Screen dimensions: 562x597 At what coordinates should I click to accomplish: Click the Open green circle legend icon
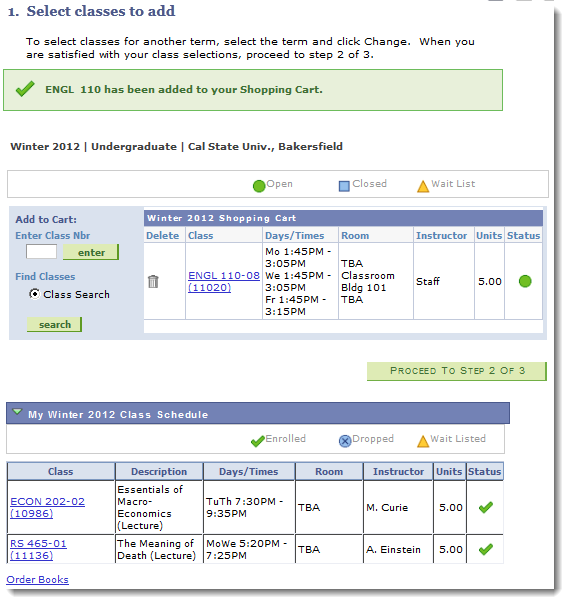click(259, 186)
